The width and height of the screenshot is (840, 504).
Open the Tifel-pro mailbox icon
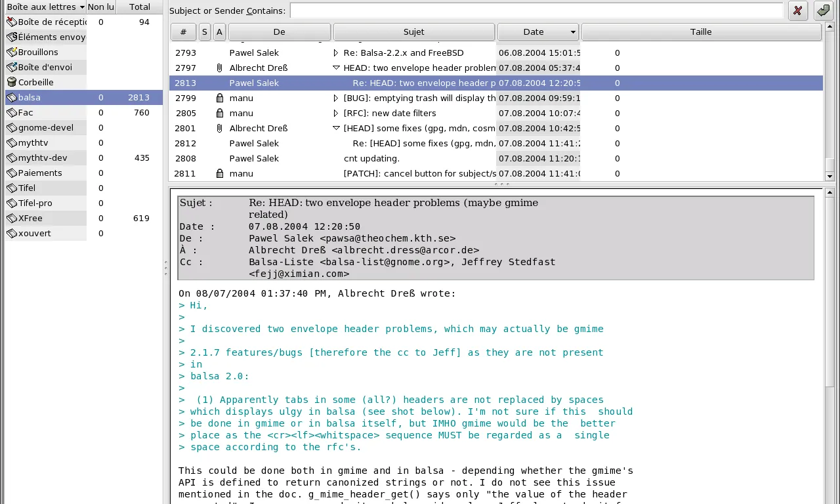(x=12, y=203)
